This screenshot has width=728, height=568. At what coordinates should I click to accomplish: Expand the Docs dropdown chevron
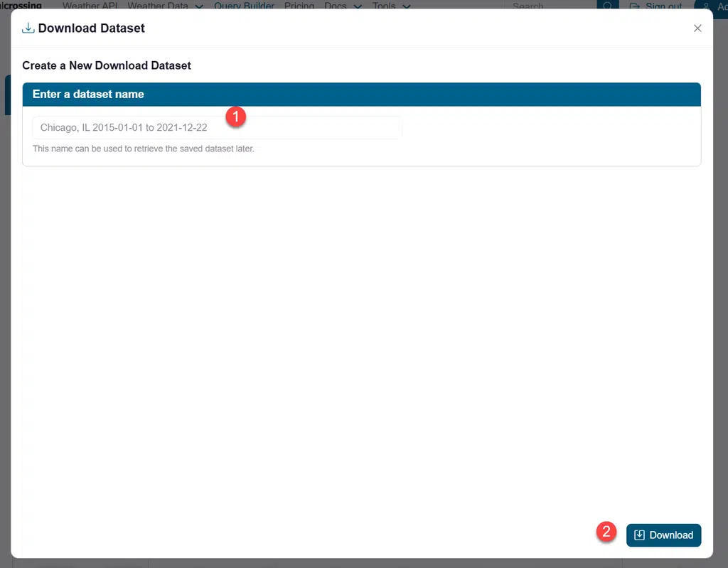[x=358, y=6]
